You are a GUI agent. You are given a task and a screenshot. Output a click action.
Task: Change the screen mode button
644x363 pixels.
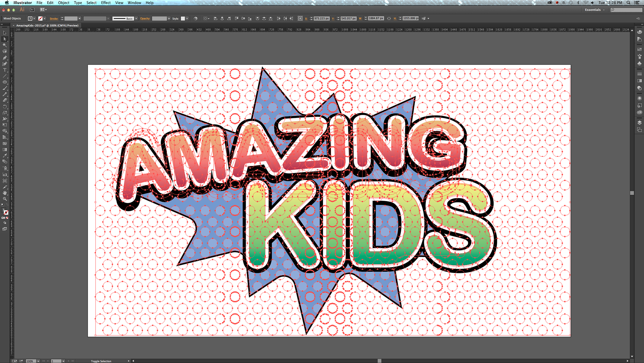click(5, 229)
